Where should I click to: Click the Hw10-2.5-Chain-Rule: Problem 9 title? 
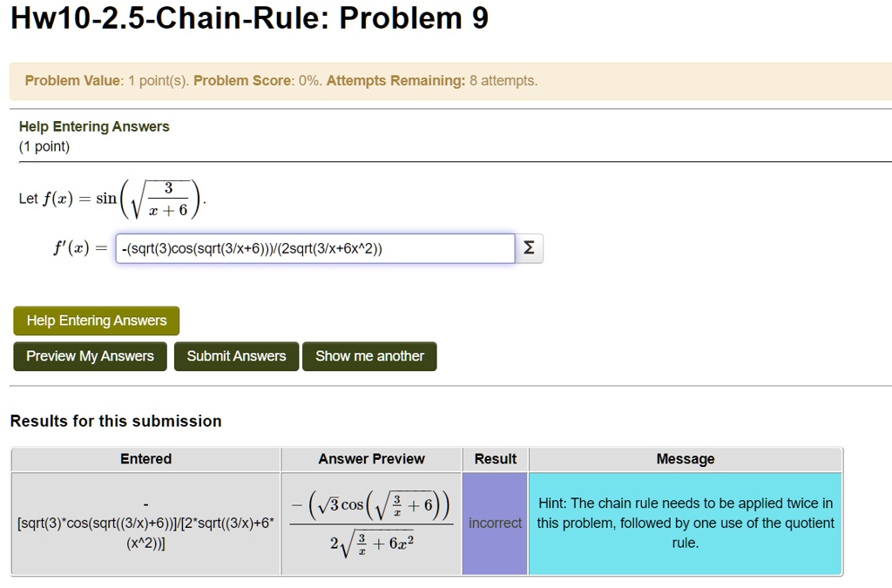[250, 18]
